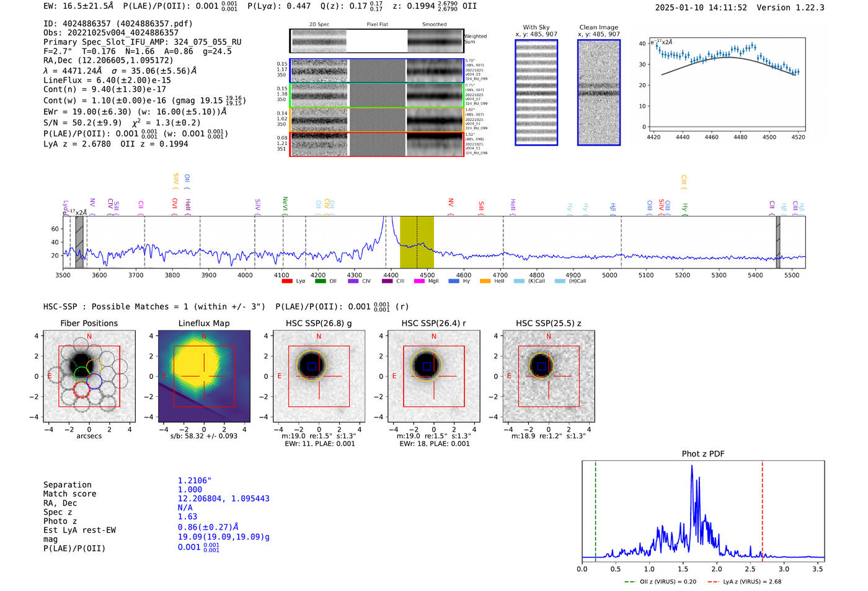The image size is (868, 591).
Task: Click the orange fiber circle in Fiber Positions
Action: click(94, 367)
